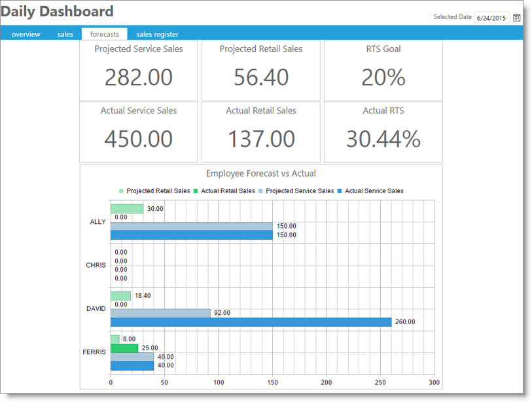Open the sales tab
This screenshot has height=402, width=532.
tap(65, 34)
